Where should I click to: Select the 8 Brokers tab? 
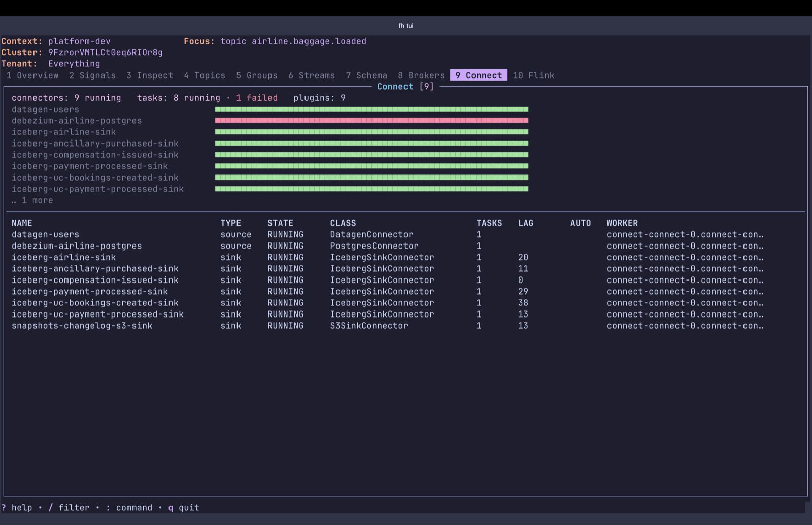pyautogui.click(x=421, y=75)
